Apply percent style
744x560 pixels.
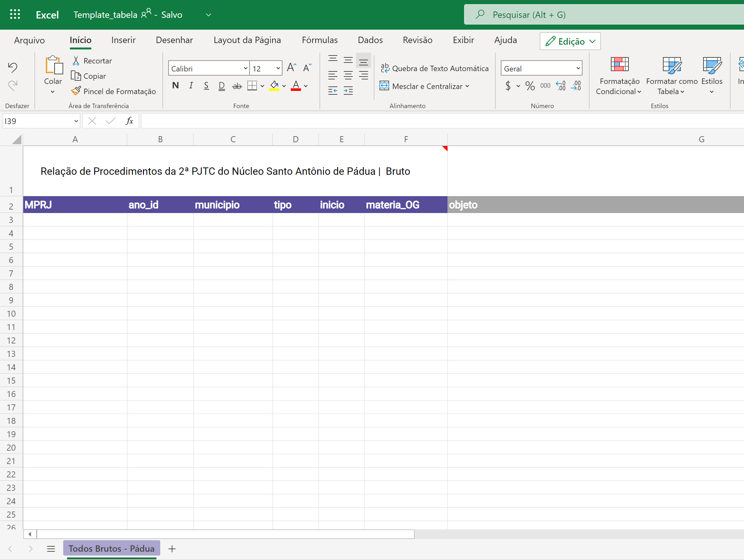point(530,86)
